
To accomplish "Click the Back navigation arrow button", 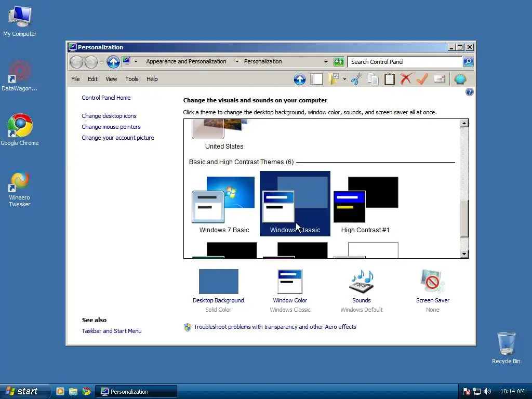I will pos(76,62).
